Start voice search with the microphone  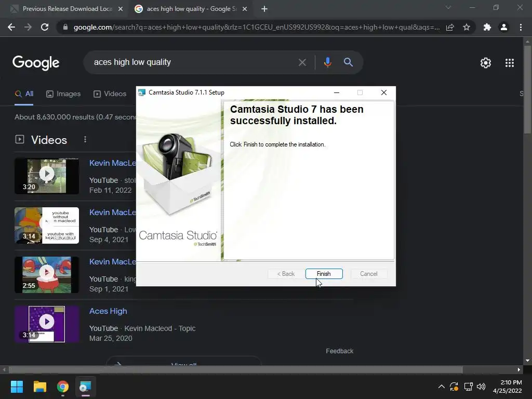[327, 62]
